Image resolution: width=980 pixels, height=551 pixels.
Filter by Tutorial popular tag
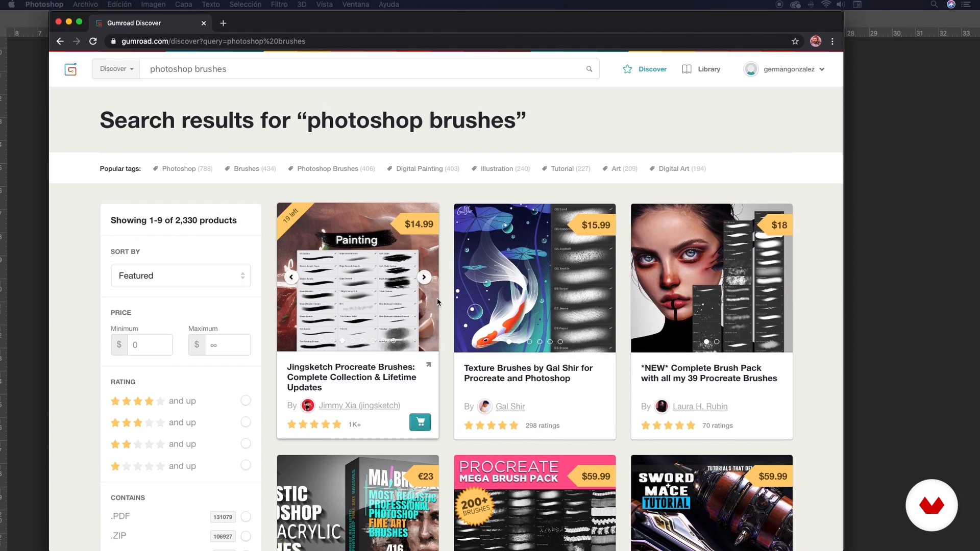pos(566,169)
